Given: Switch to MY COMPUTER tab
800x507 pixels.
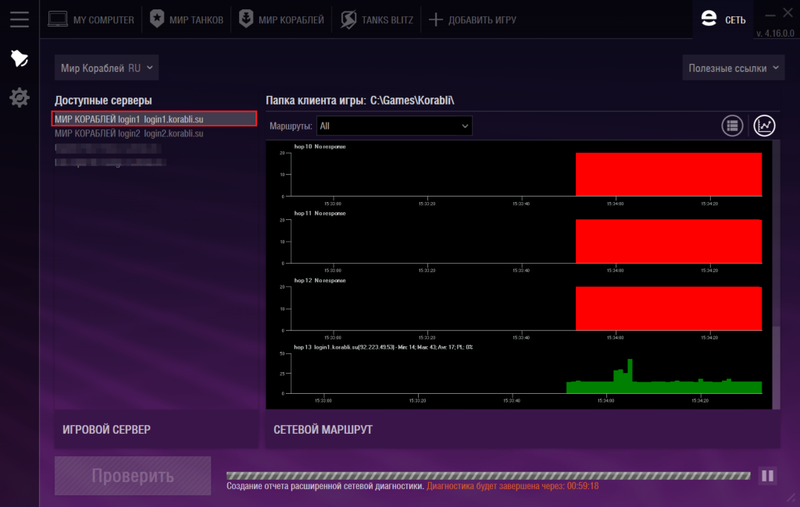Looking at the screenshot, I should (91, 20).
